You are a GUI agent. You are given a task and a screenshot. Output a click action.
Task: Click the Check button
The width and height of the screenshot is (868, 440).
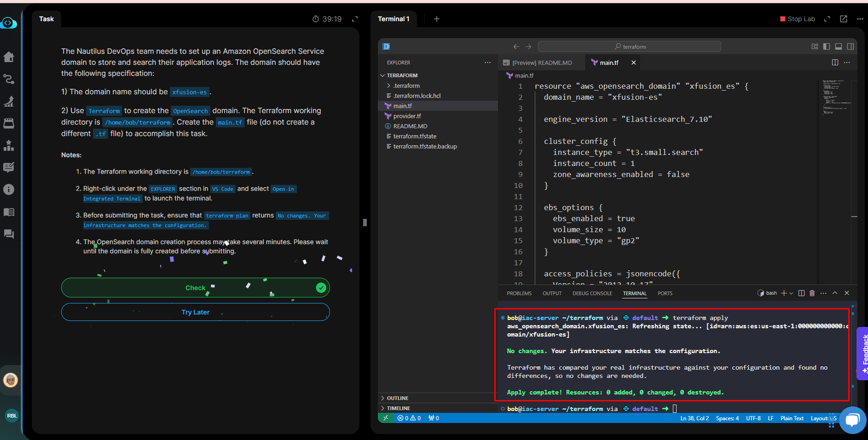196,288
